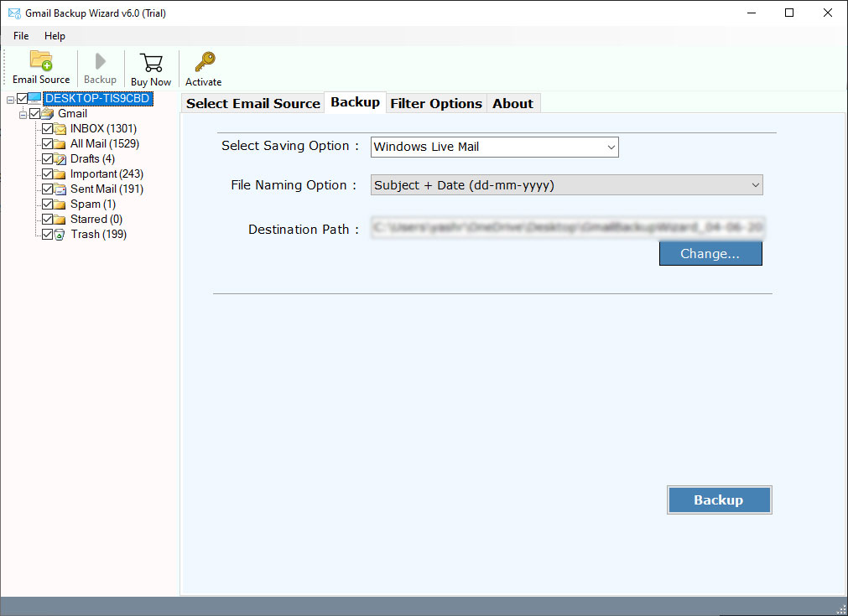Click the Sent Mail folder icon
This screenshot has width=848, height=616.
pos(60,189)
